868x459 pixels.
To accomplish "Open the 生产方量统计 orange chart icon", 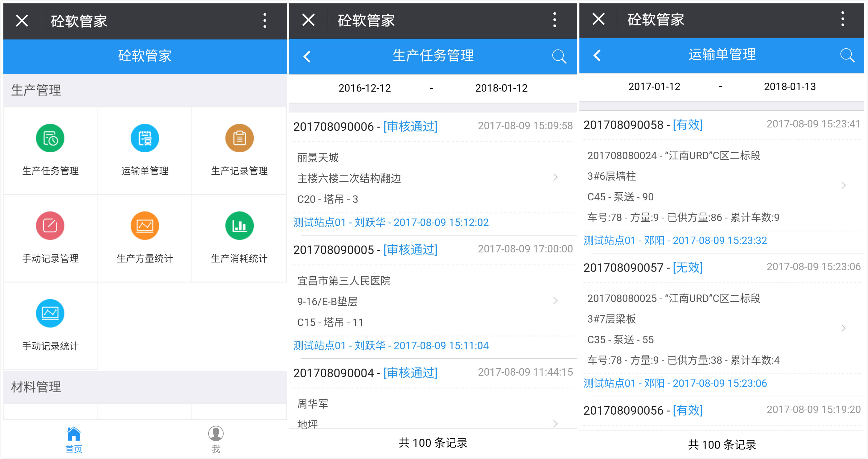I will (x=144, y=226).
